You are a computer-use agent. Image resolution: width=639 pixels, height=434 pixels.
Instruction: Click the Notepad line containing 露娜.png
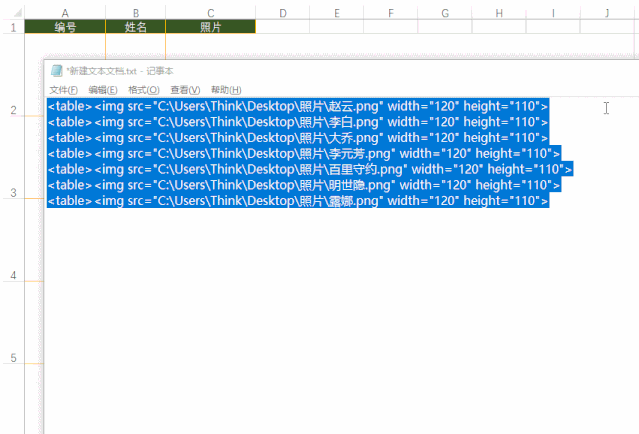(x=298, y=200)
